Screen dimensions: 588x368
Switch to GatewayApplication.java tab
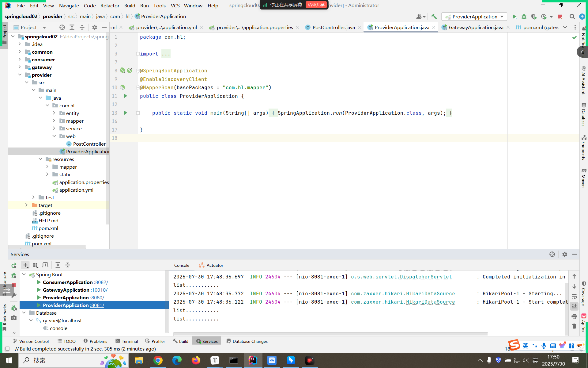pos(476,27)
